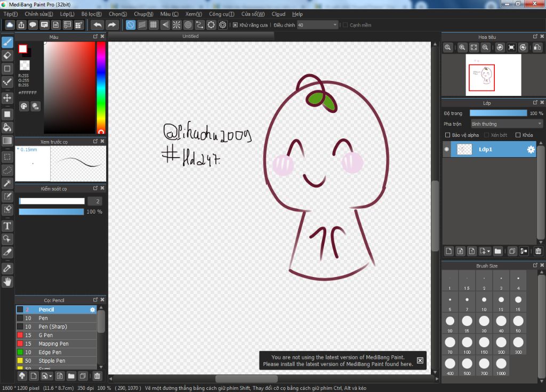The width and height of the screenshot is (546, 392).
Task: Open the cloud save icon in toolbar
Action: 10,24
